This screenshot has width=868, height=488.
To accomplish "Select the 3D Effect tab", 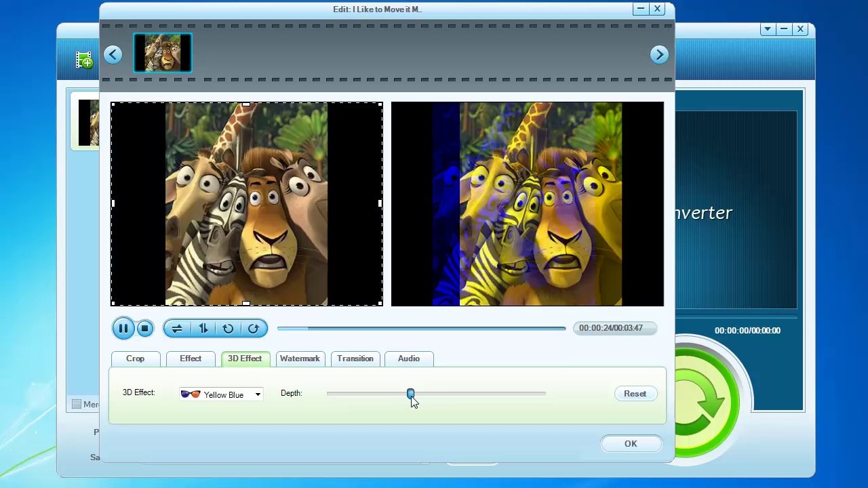I will click(x=245, y=359).
